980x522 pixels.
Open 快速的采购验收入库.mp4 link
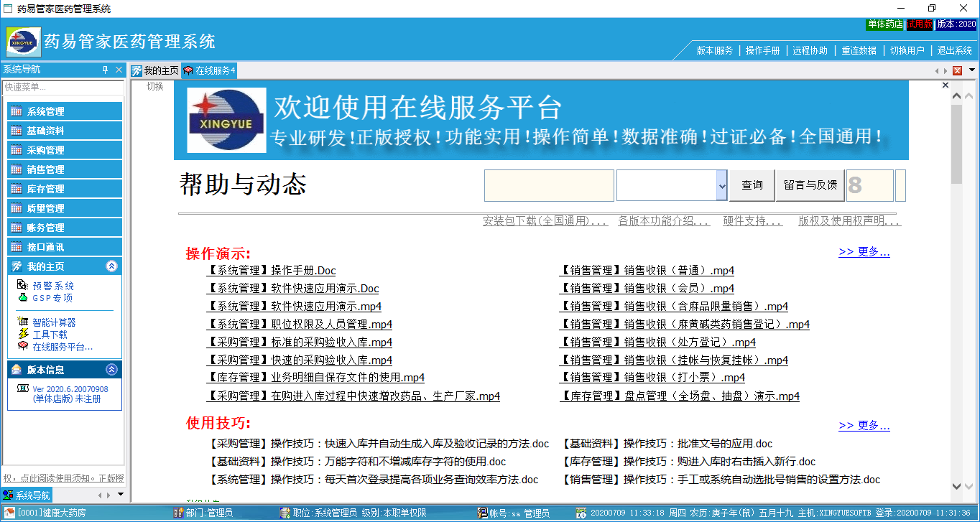tap(300, 360)
